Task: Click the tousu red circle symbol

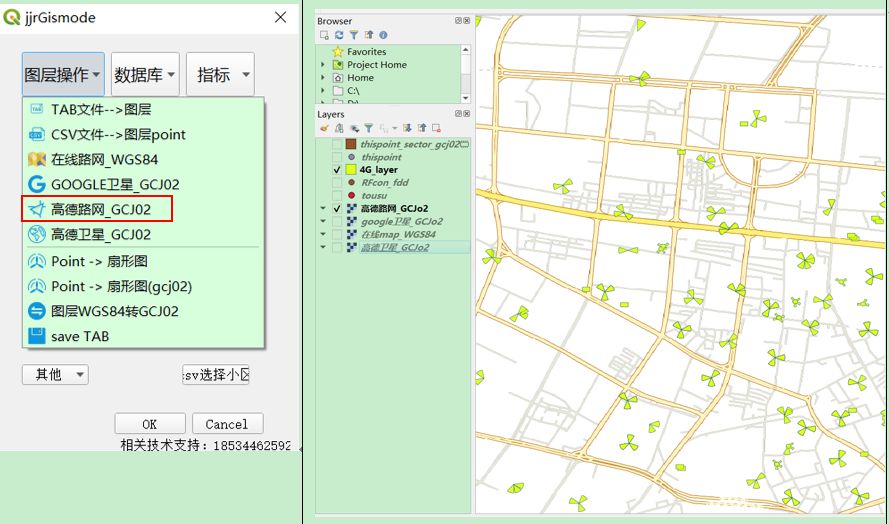Action: [x=351, y=196]
